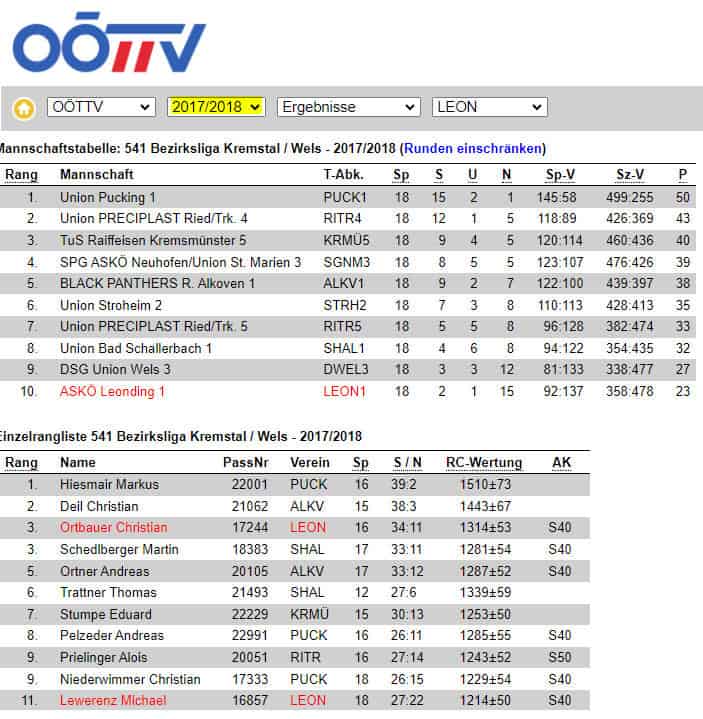Click the Verein column header
This screenshot has width=703, height=719.
310,462
